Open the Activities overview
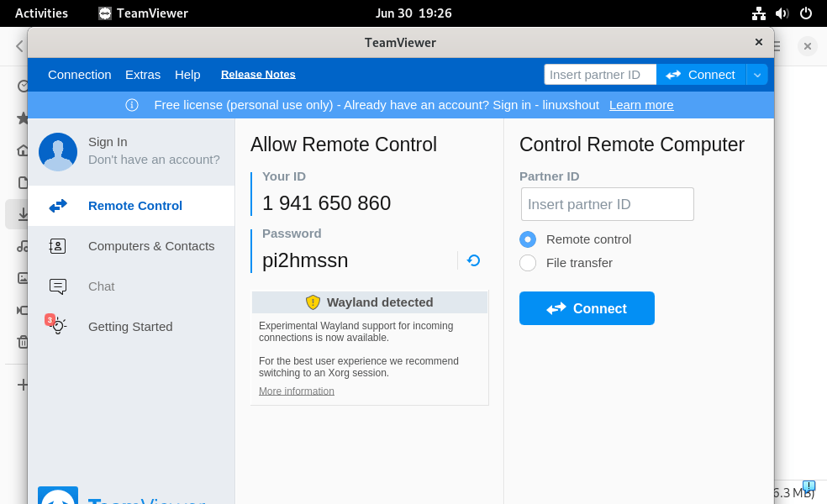The image size is (827, 504). [42, 13]
